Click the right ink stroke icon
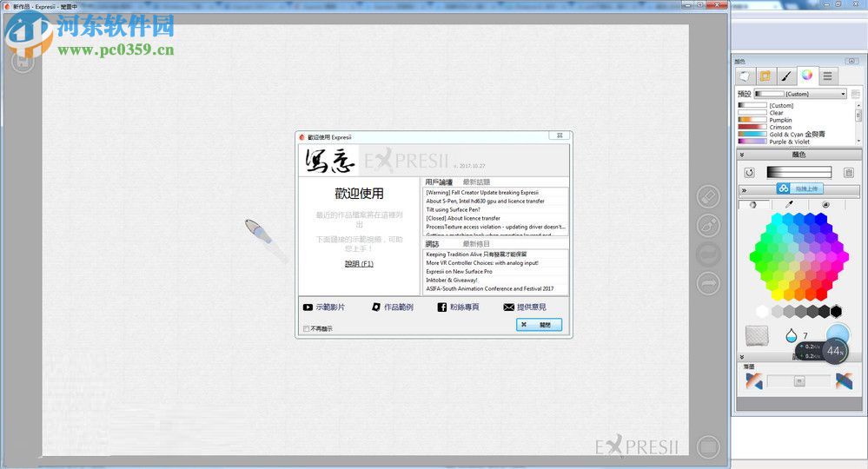The height and width of the screenshot is (469, 868). [844, 381]
